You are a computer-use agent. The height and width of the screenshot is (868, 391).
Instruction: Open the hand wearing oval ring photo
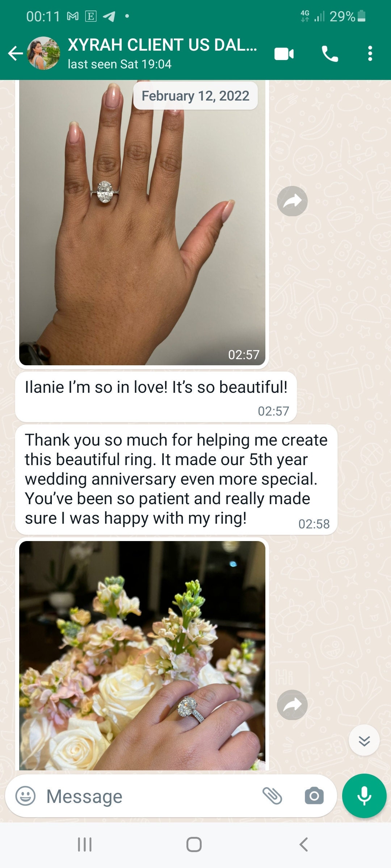tap(142, 223)
